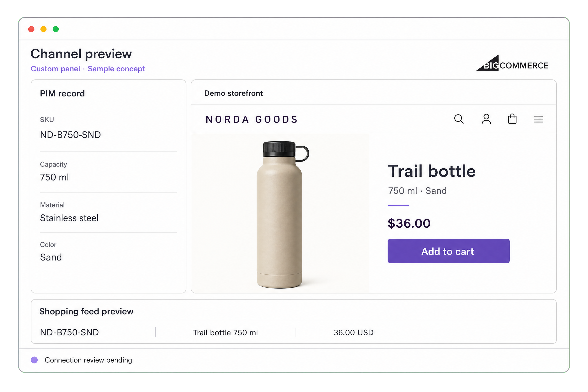Select the Capacity value 750 ml
Viewport: 588px width, 392px height.
(54, 177)
